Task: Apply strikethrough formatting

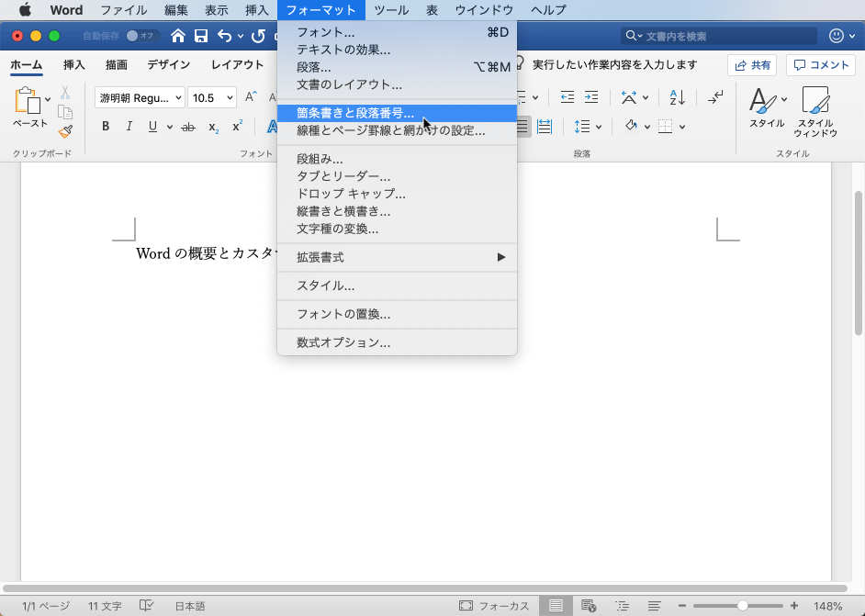Action: click(188, 127)
